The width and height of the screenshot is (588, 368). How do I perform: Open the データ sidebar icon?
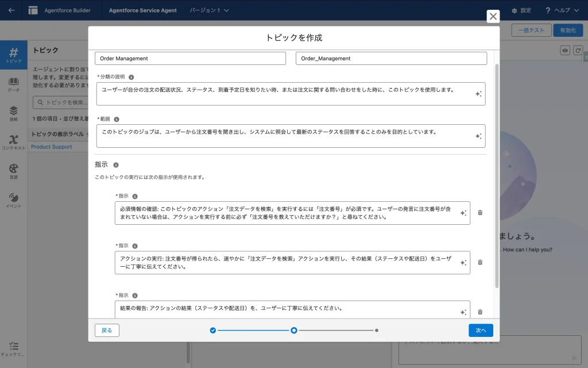coord(13,85)
